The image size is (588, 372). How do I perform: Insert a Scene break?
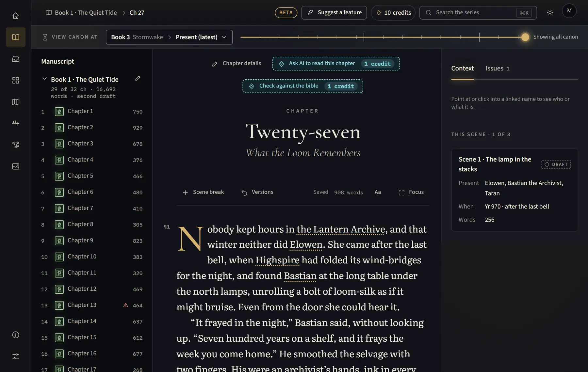(x=203, y=192)
